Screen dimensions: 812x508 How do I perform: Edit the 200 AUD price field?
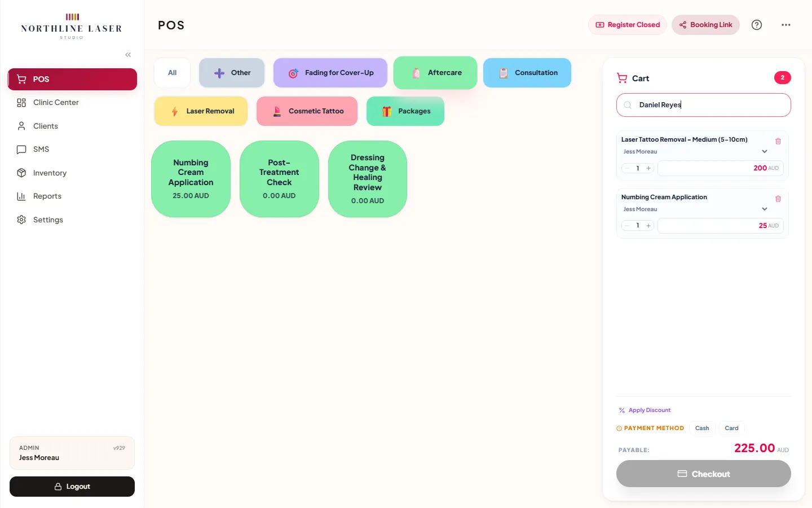[x=721, y=168]
